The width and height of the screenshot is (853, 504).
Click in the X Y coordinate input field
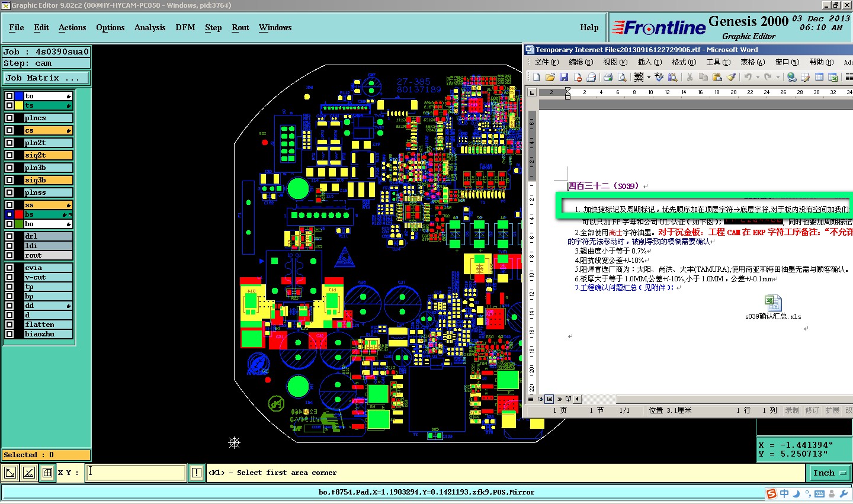click(136, 473)
